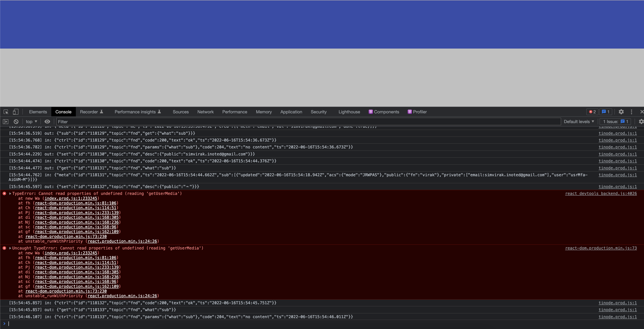644x329 pixels.
Task: Click the Issue counter speech bubble badge
Action: tap(606, 112)
